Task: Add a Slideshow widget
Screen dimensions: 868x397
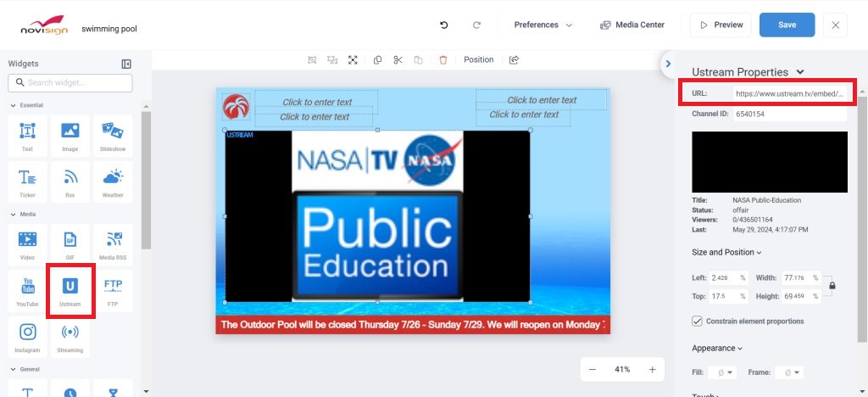Action: [113, 137]
